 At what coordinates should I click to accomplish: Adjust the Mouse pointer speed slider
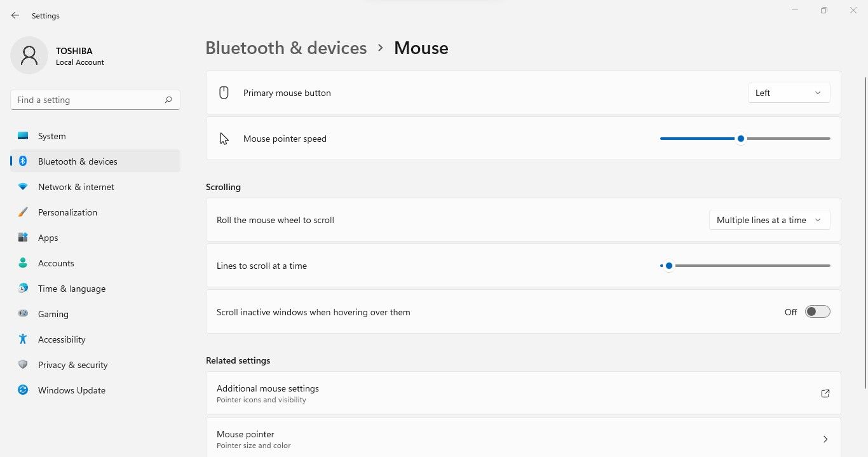tap(740, 138)
